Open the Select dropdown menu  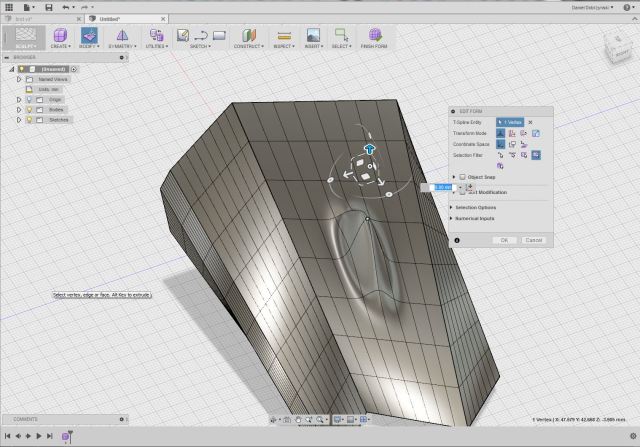point(342,46)
